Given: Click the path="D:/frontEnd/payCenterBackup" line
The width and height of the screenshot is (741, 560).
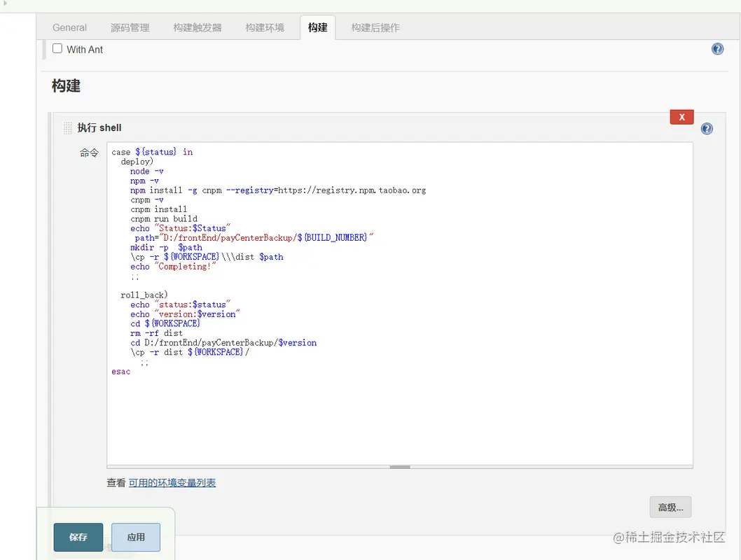Looking at the screenshot, I should pos(254,237).
